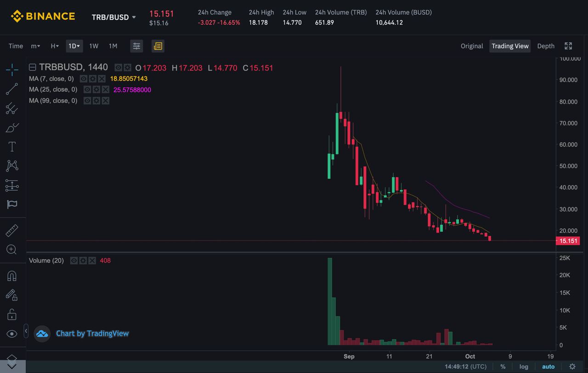Select the flag marker tool
588x373 pixels.
pos(12,205)
